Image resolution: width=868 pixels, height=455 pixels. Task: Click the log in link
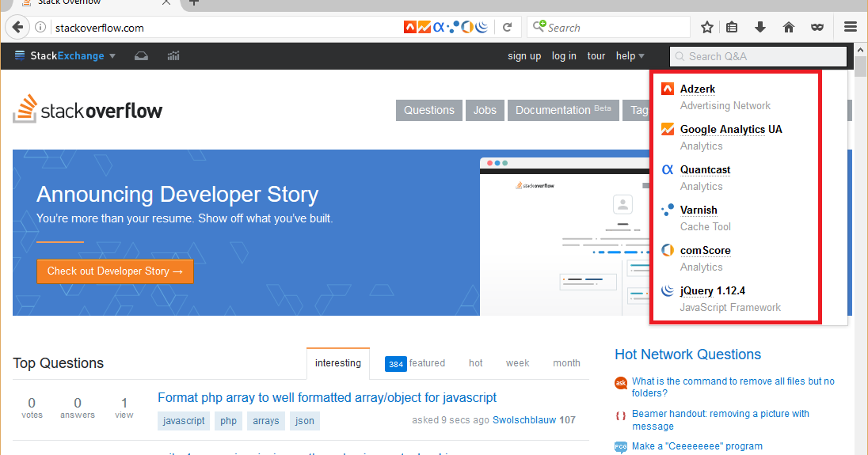(x=564, y=56)
